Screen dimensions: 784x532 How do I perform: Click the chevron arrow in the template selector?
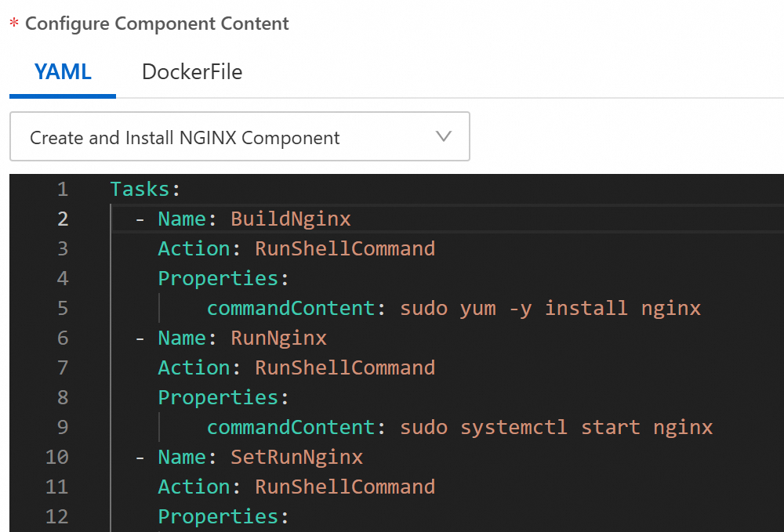pyautogui.click(x=444, y=136)
